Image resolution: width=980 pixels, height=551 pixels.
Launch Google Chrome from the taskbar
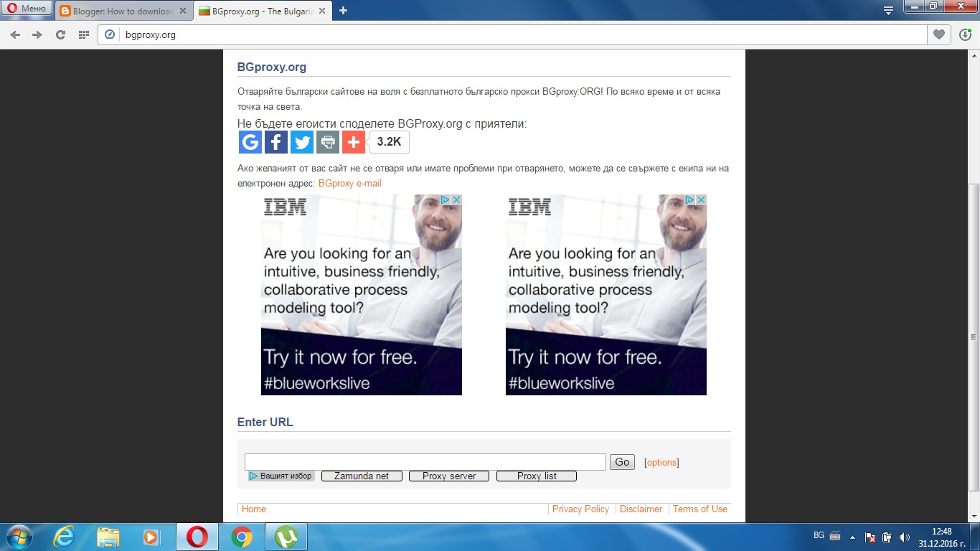(x=242, y=537)
